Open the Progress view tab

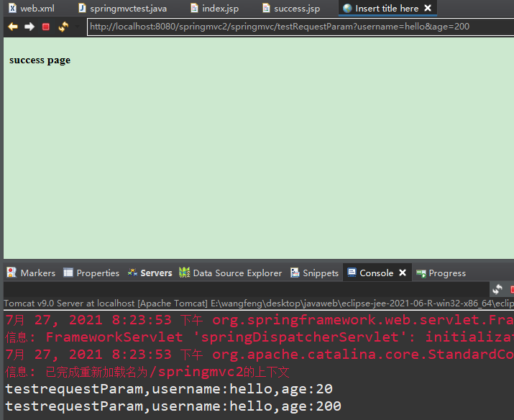click(x=441, y=273)
